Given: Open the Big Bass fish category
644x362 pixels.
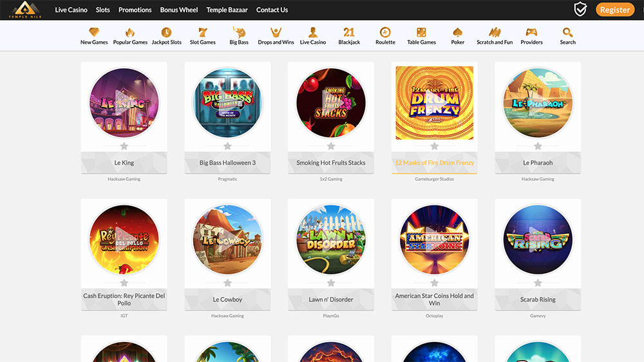Looking at the screenshot, I should pos(239,36).
